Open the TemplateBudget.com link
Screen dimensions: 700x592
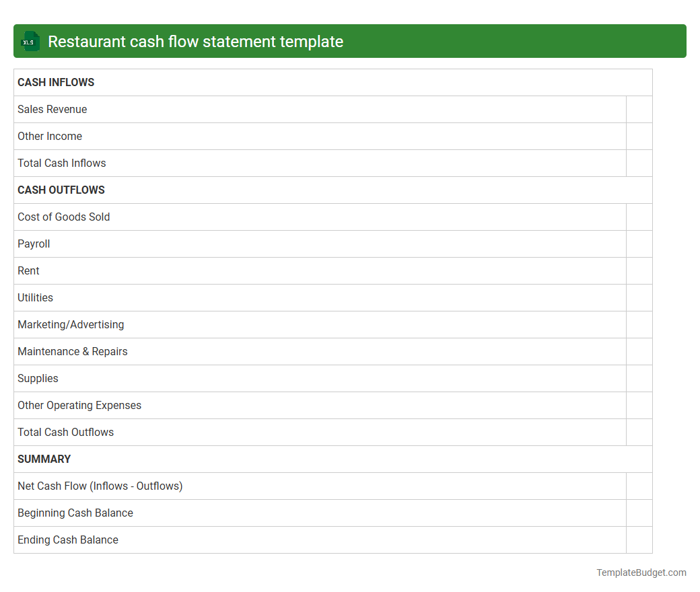[x=641, y=572]
